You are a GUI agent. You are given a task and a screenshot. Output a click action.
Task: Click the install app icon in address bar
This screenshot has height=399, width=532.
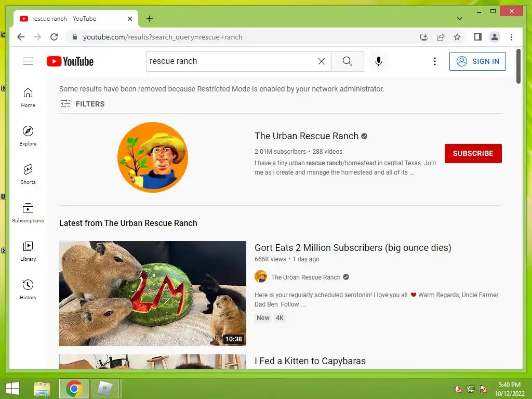click(x=424, y=37)
